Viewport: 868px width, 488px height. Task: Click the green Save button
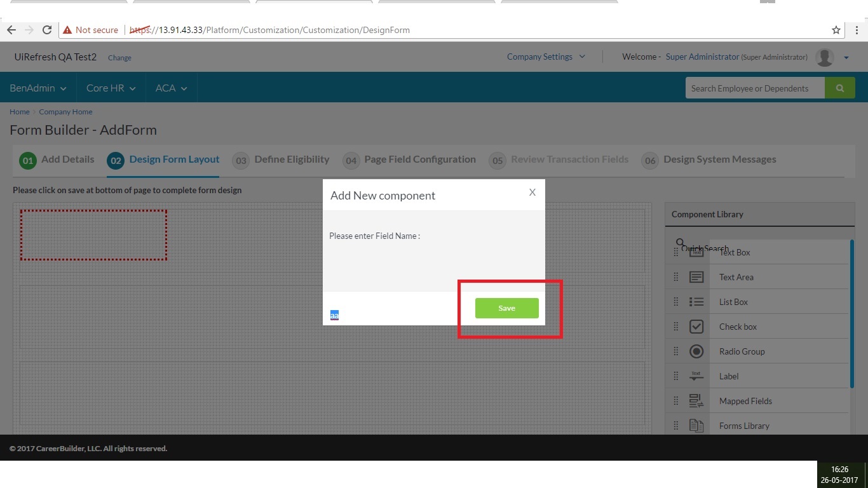[506, 308]
